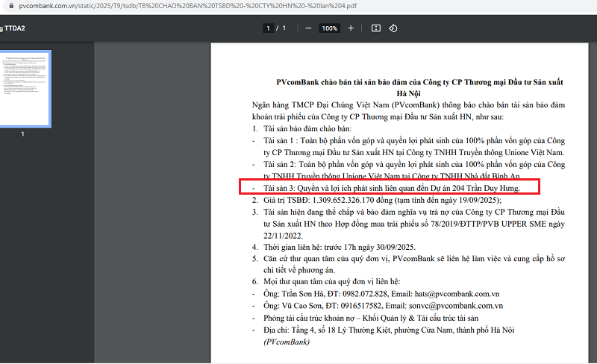Zoom in with the plus icon
Screen dimensions: 597x364
(x=351, y=28)
